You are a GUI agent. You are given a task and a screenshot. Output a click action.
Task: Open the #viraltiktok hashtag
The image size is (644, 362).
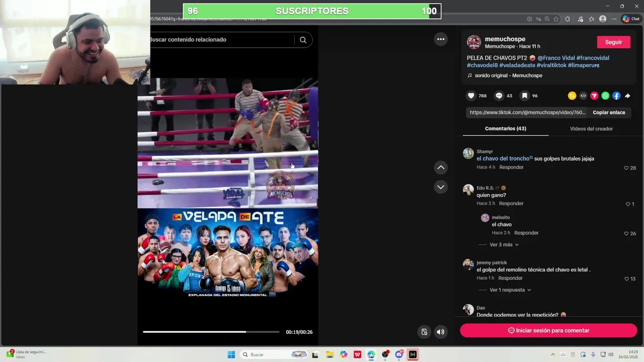tap(551, 65)
